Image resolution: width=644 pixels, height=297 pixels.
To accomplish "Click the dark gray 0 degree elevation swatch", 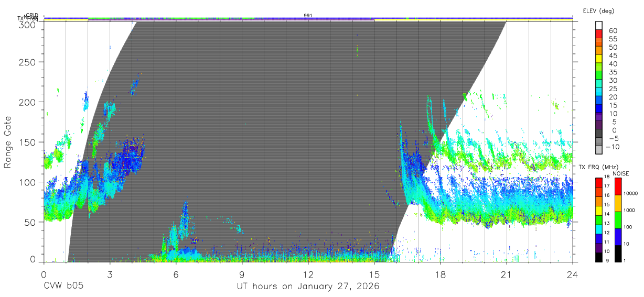I will coord(599,134).
